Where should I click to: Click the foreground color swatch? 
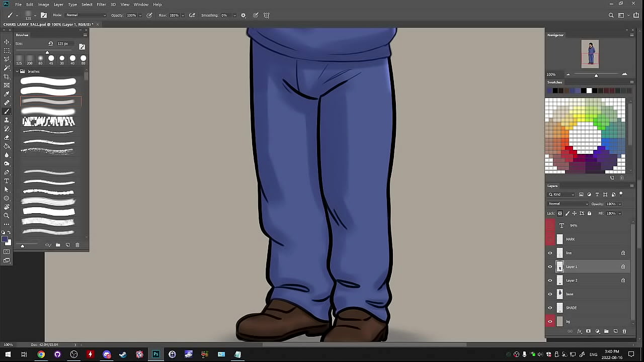[5, 239]
